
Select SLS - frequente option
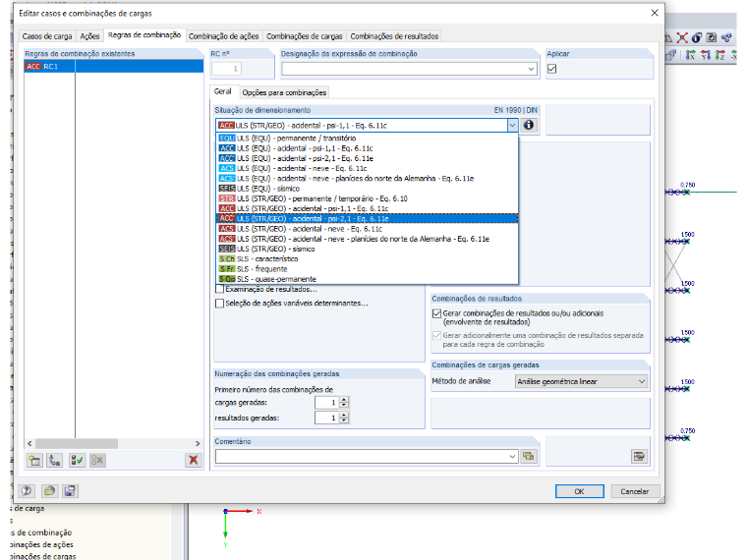click(367, 269)
